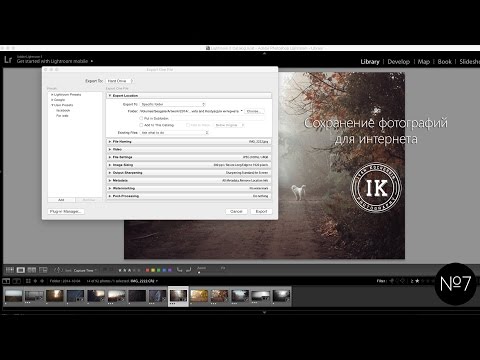This screenshot has height=360, width=480.
Task: Expand the Image Sizing section
Action: (110, 165)
